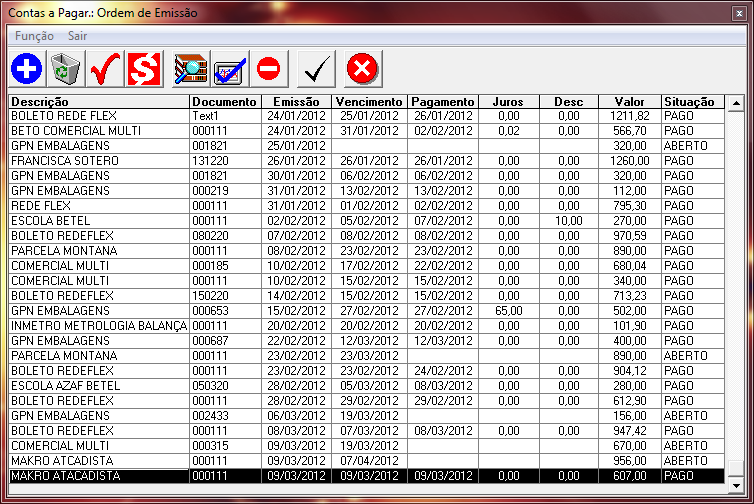Screen dimensions: 754x504
Task: Select the BETO COMERCIAL MULTI row
Action: pyautogui.click(x=366, y=131)
